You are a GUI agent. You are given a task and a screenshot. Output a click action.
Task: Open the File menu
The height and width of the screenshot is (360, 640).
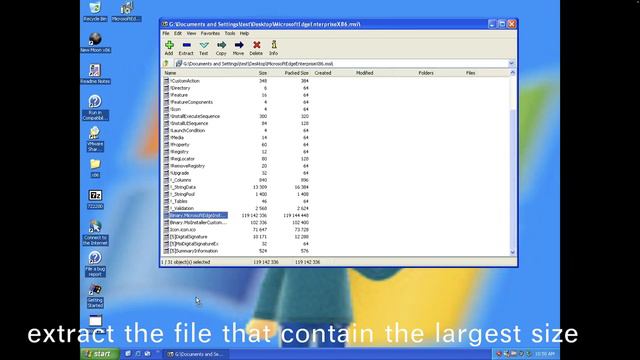pyautogui.click(x=166, y=33)
